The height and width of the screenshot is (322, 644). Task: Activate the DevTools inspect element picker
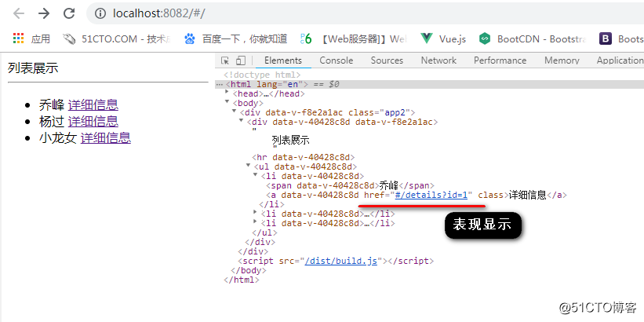pyautogui.click(x=224, y=60)
